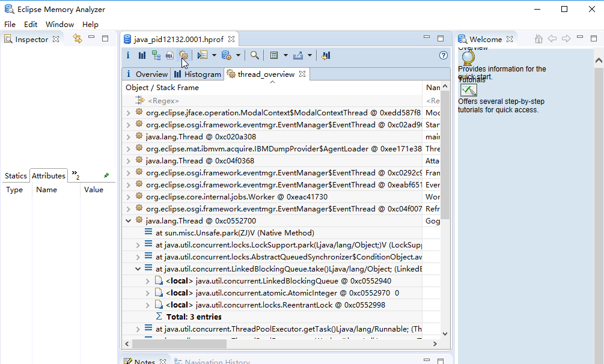
Task: Run expert system test reports icon
Action: tap(202, 55)
